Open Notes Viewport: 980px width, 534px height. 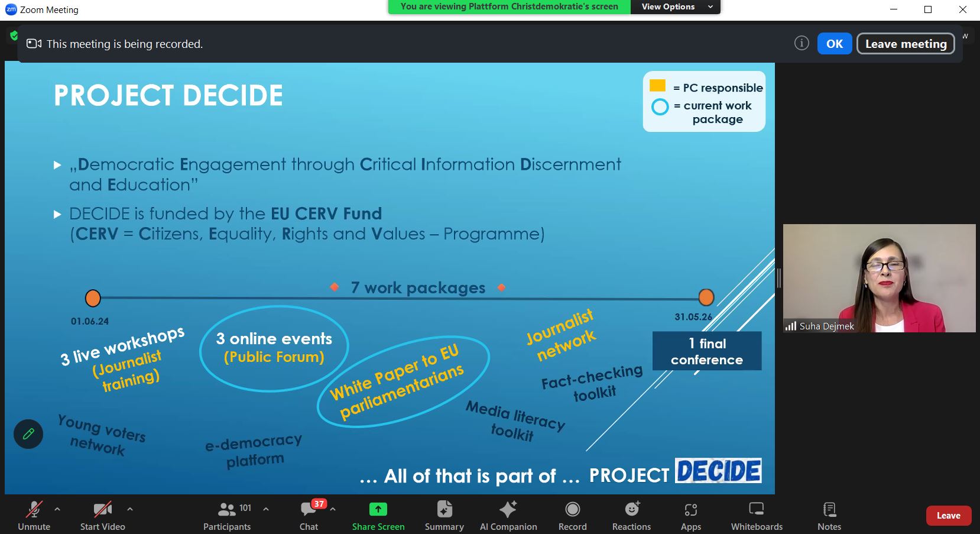click(829, 515)
